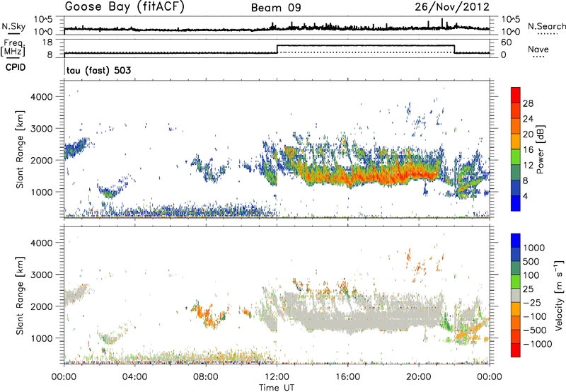Screen dimensions: 566x392
Task: Click the "-500" tick on Velocity colorbar
Action: (535, 330)
